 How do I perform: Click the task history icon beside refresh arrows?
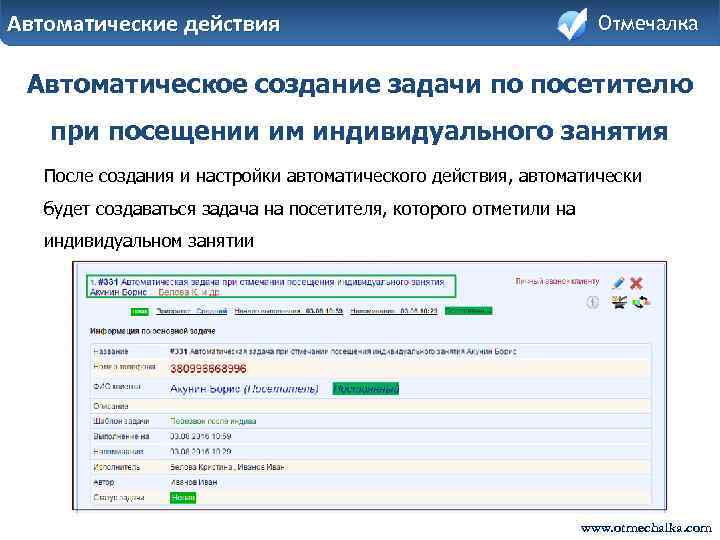619,302
